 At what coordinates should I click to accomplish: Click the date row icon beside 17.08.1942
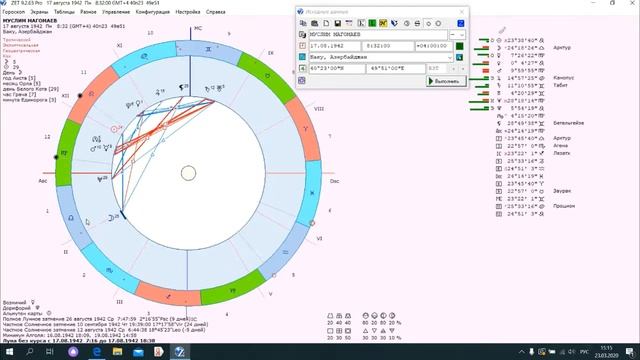click(x=302, y=46)
